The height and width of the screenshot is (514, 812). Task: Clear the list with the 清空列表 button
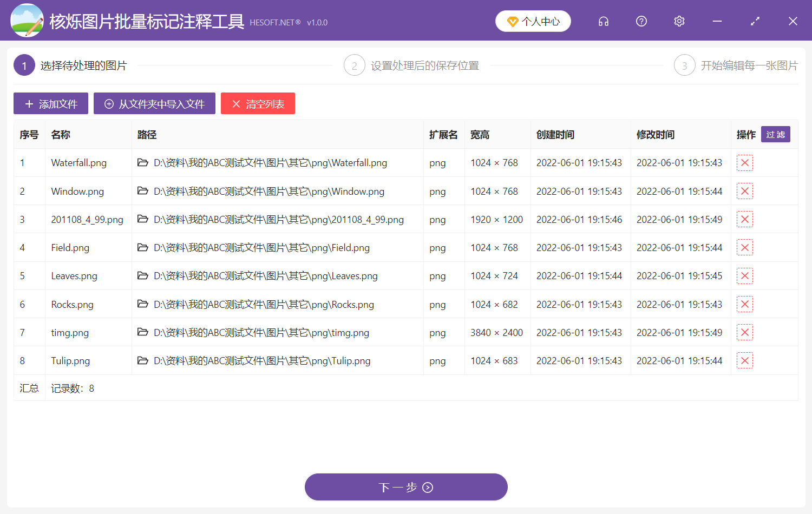coord(258,103)
